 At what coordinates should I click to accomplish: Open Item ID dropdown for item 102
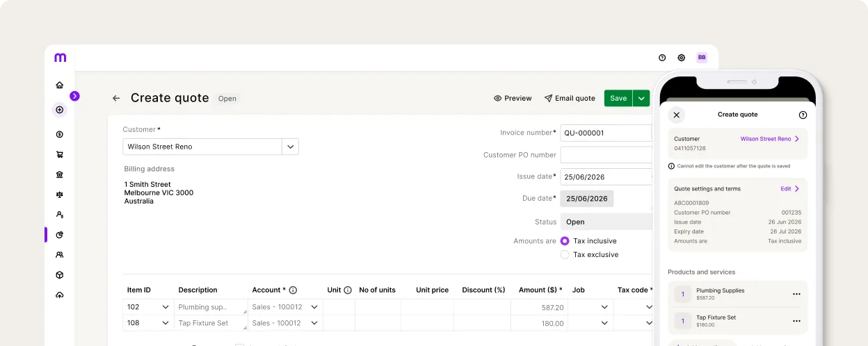[x=166, y=307]
